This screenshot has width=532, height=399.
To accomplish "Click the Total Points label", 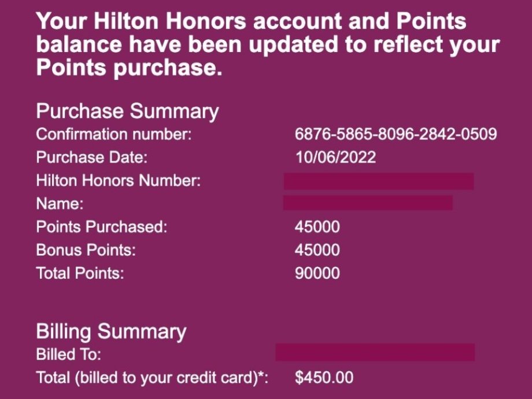I will 80,273.
